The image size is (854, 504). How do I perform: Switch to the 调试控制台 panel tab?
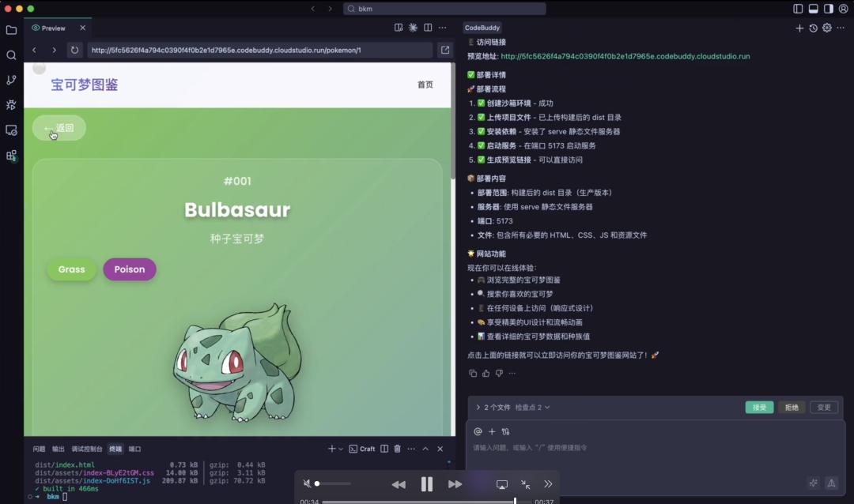(87, 449)
